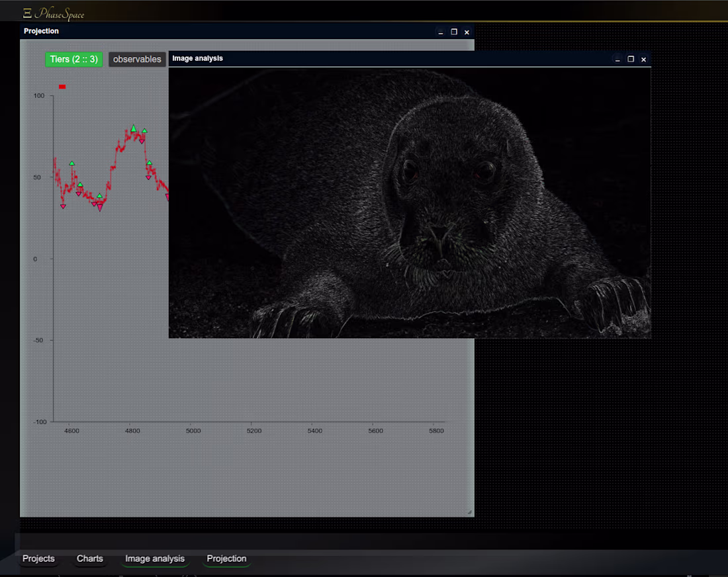Image resolution: width=728 pixels, height=577 pixels.
Task: Click the x-axis label 5000
Action: 193,431
